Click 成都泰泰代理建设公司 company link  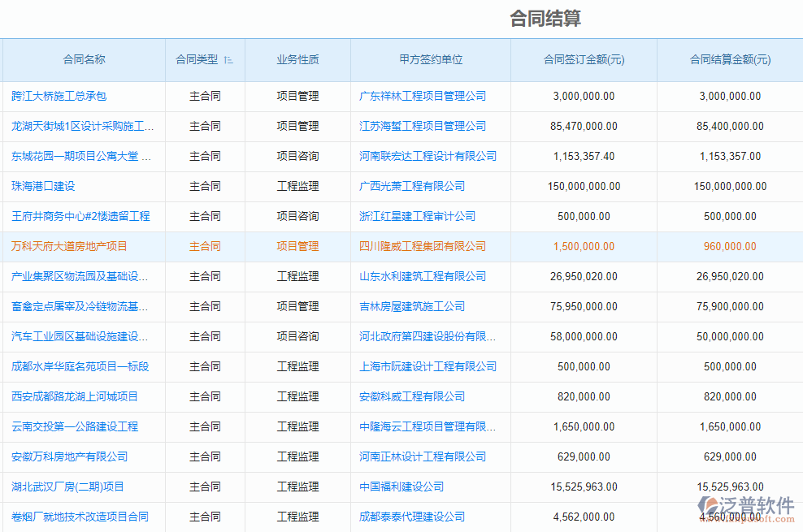click(412, 517)
